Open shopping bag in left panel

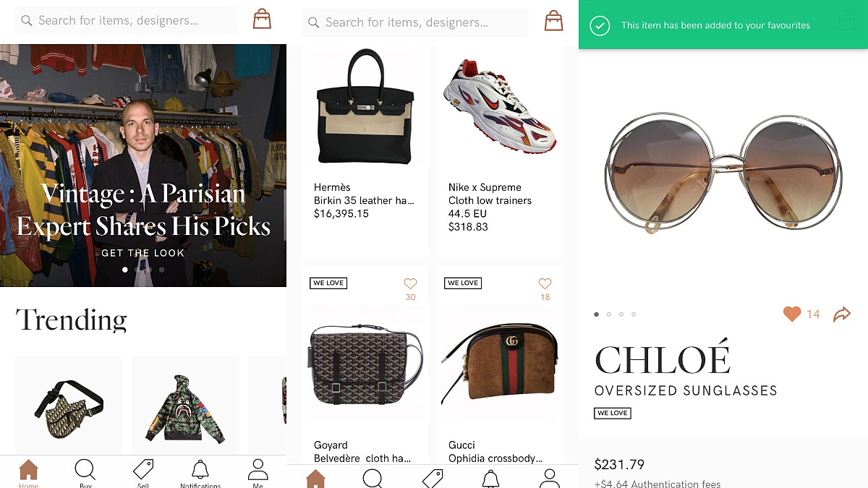(262, 20)
